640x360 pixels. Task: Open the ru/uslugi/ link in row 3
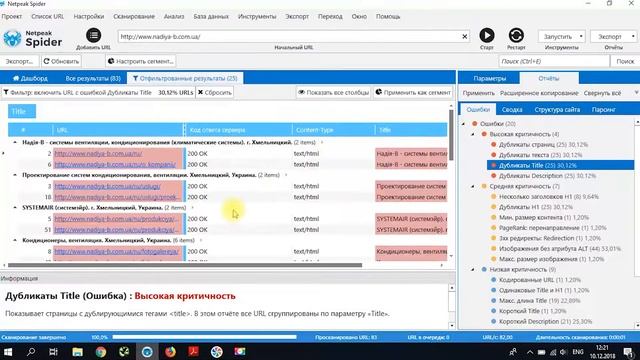point(107,186)
